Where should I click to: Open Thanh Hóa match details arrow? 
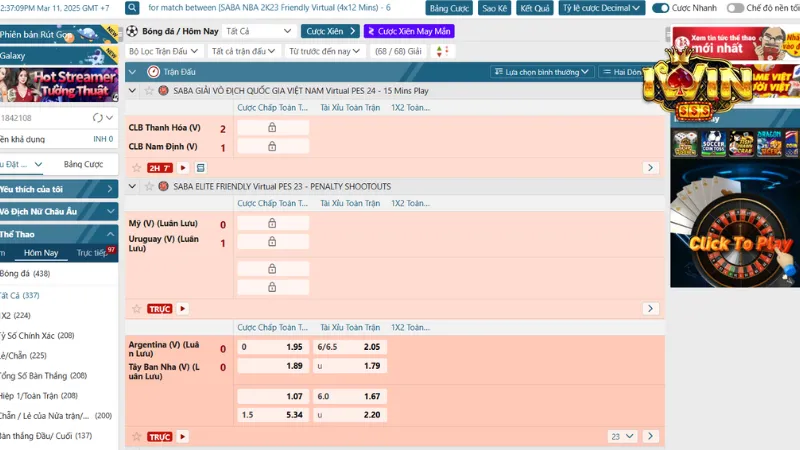tap(650, 168)
